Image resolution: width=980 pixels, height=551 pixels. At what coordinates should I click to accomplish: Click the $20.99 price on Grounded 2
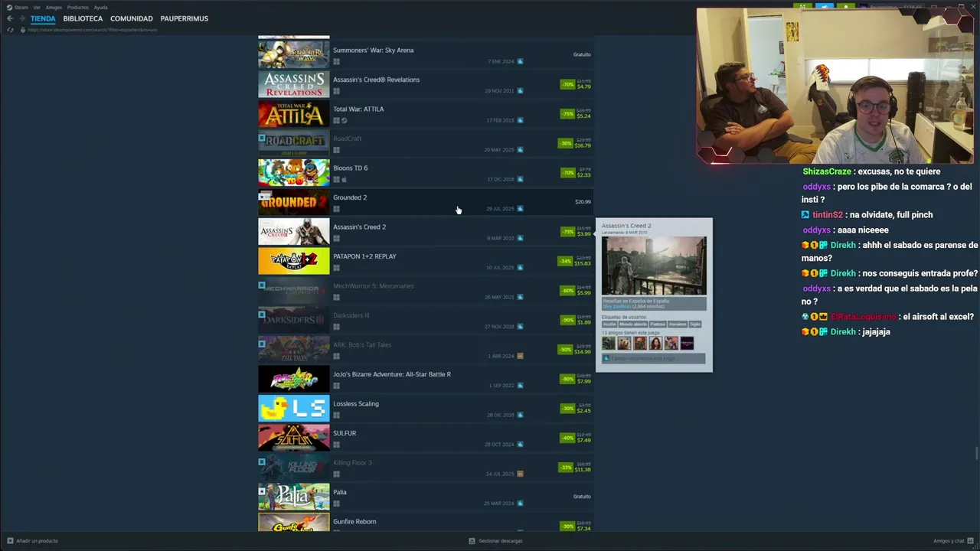click(583, 202)
